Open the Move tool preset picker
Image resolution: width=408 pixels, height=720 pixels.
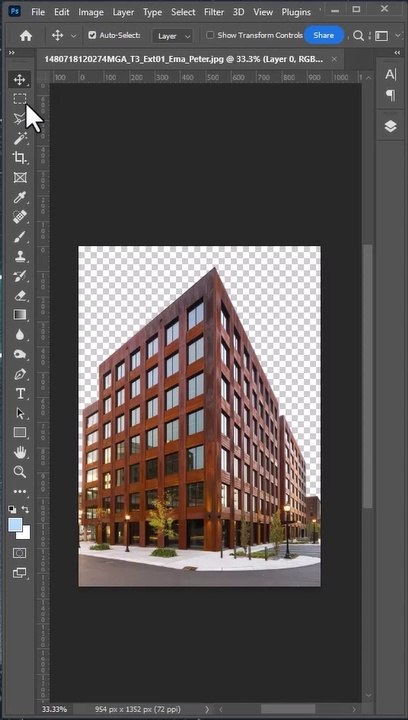[x=73, y=36]
